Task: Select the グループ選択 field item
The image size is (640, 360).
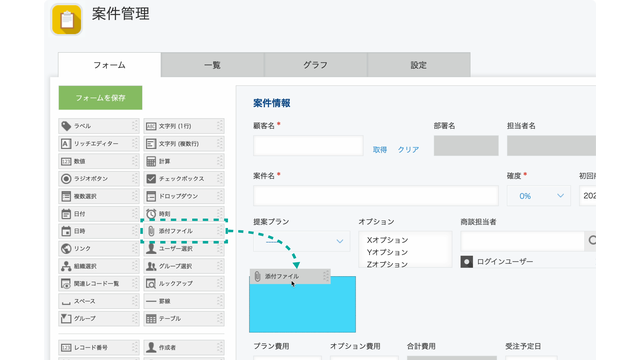Action: (x=184, y=266)
